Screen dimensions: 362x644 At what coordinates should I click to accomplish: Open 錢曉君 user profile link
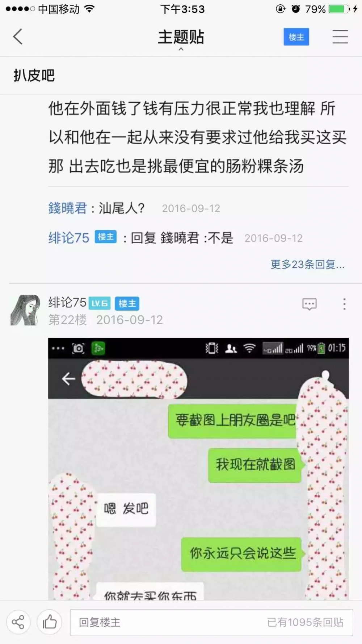click(68, 208)
